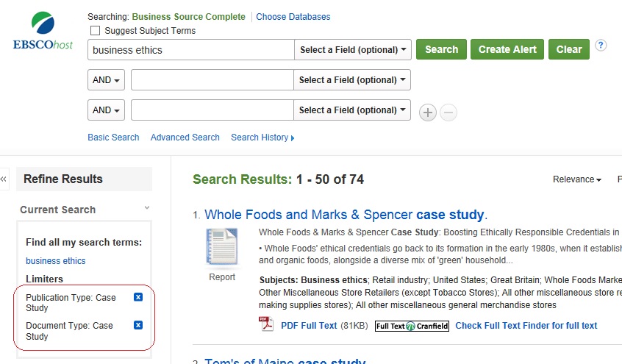Screen dimensions: 622x364
Task: Remove a search row with minus icon
Action: [x=448, y=113]
